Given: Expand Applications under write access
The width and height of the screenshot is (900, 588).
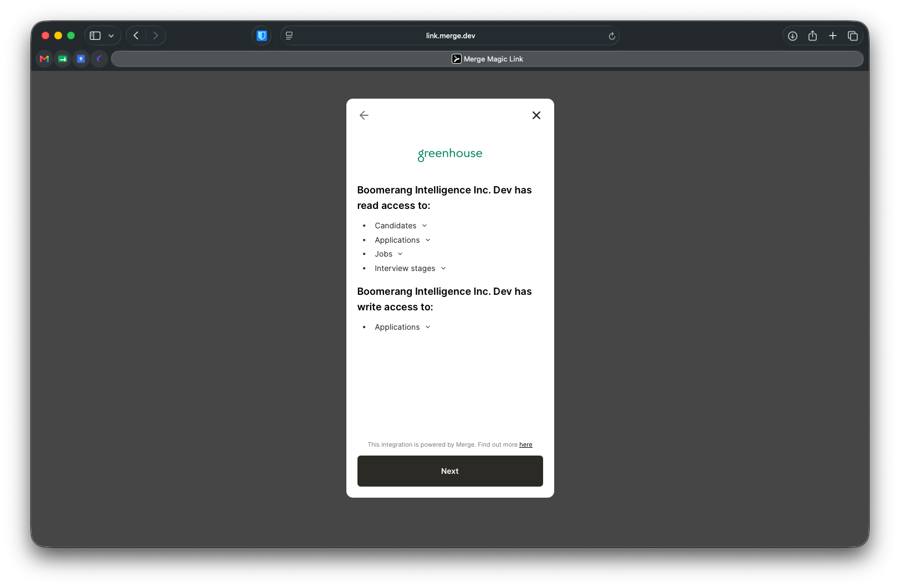Looking at the screenshot, I should click(x=428, y=327).
